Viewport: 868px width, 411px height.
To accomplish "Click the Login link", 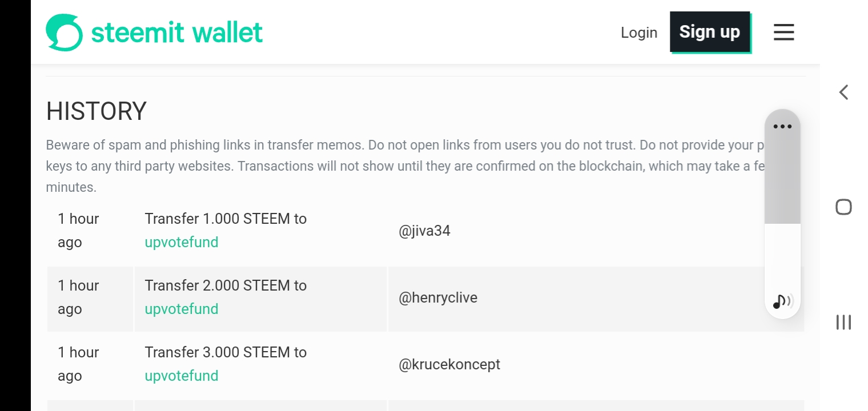I will click(639, 33).
